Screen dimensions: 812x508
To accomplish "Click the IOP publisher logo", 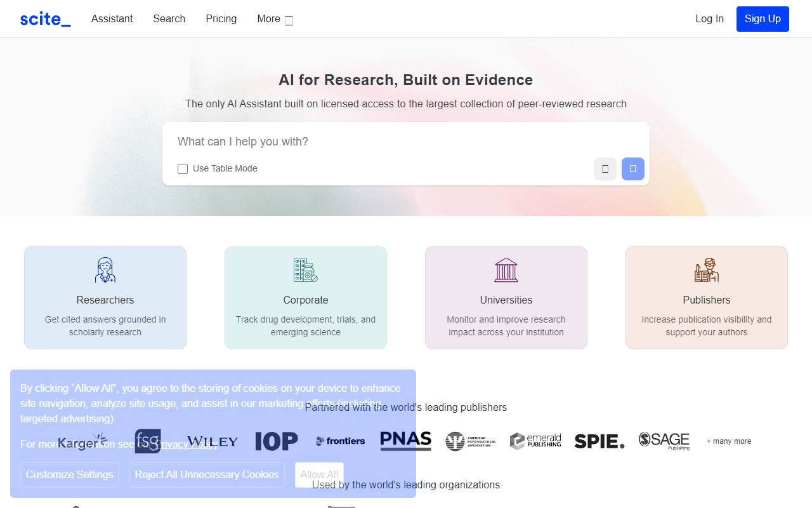I will [276, 440].
